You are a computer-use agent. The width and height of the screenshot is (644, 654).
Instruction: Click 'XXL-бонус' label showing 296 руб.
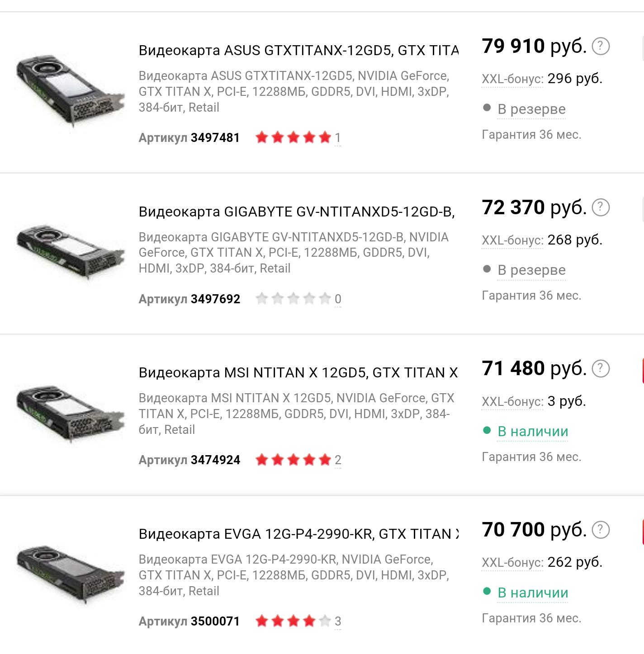(x=512, y=79)
